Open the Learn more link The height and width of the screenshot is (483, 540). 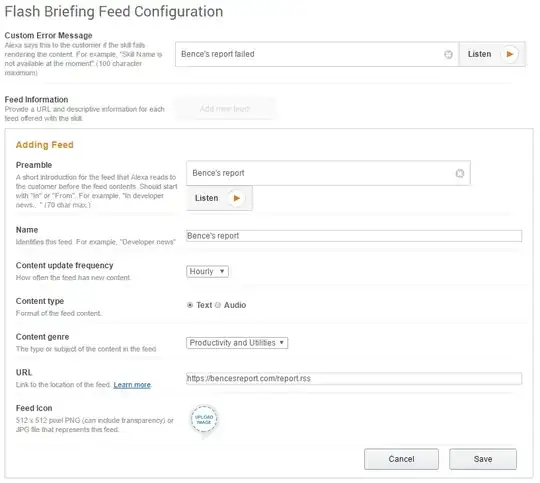pos(132,385)
